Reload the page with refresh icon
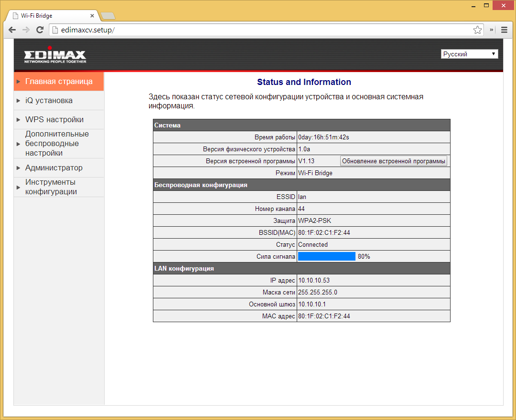The width and height of the screenshot is (516, 420). (x=40, y=30)
